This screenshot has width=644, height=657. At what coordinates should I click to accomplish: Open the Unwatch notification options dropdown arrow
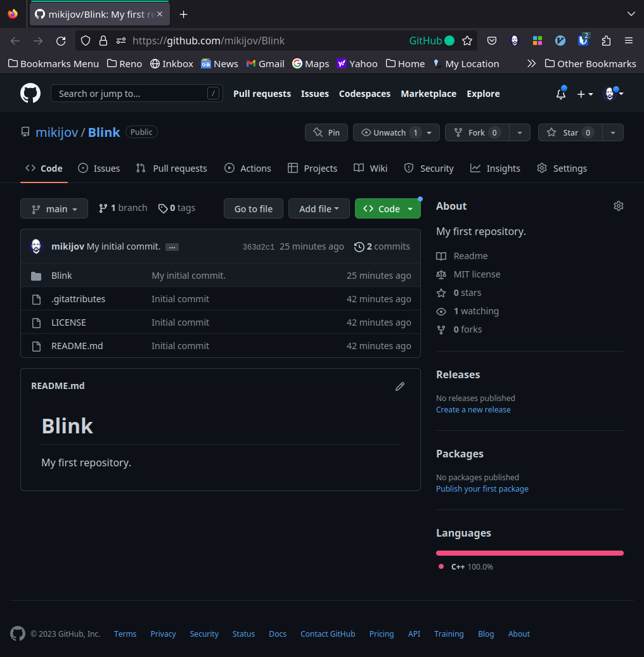[429, 133]
